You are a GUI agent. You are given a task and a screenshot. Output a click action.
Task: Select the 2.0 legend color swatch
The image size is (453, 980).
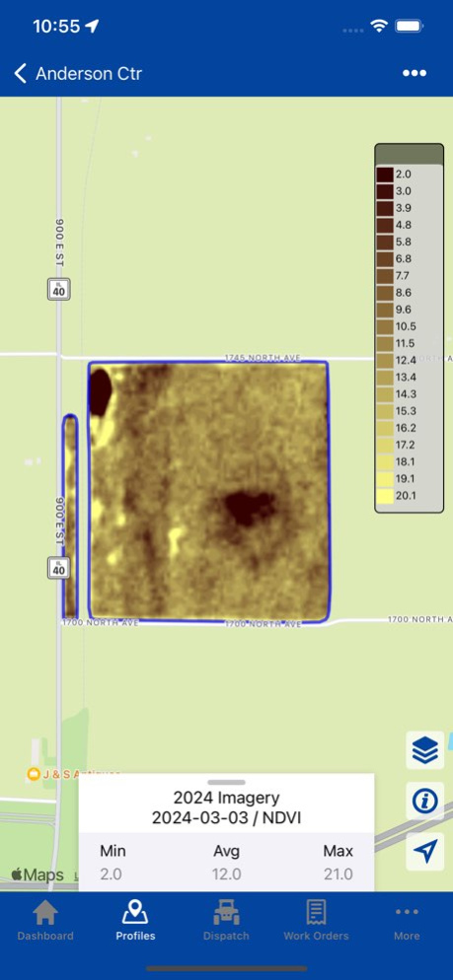tap(386, 174)
